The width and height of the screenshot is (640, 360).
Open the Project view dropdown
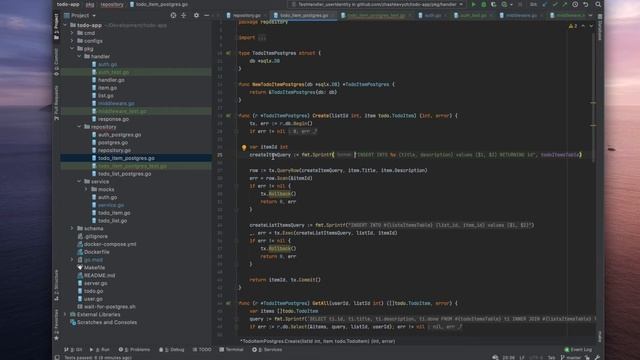coord(80,16)
